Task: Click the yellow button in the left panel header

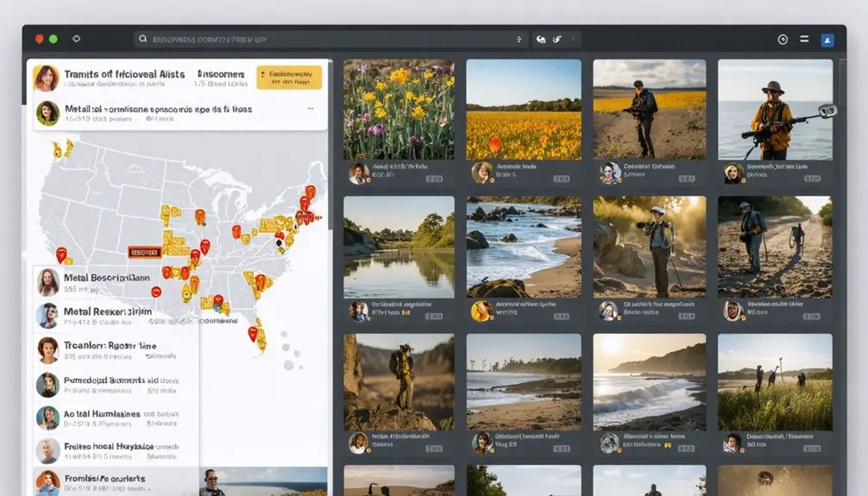Action: click(289, 78)
